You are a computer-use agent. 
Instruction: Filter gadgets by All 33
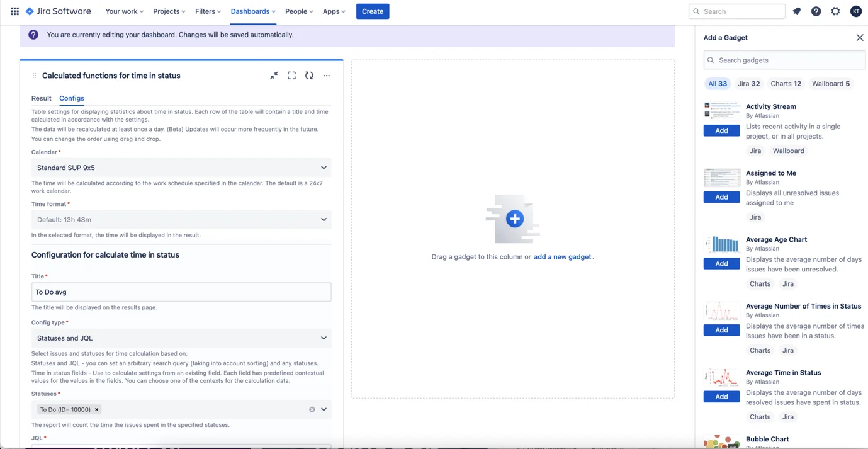coord(718,84)
